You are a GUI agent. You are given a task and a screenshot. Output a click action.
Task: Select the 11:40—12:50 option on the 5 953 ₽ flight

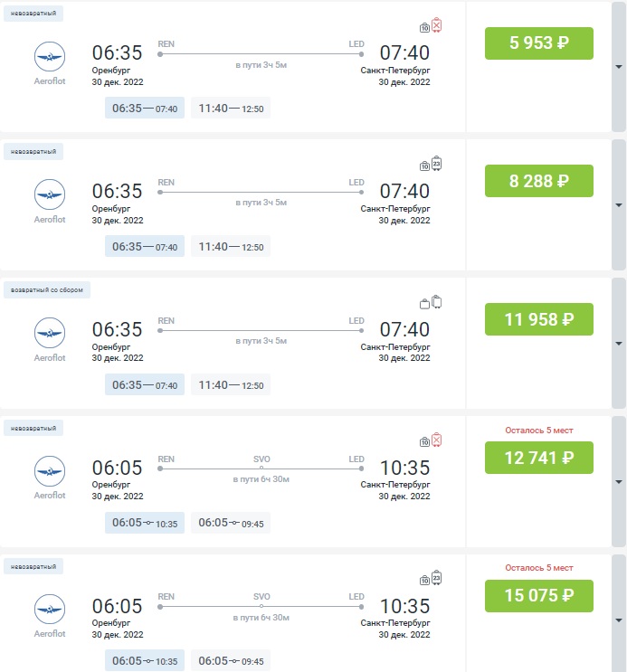[x=231, y=109]
